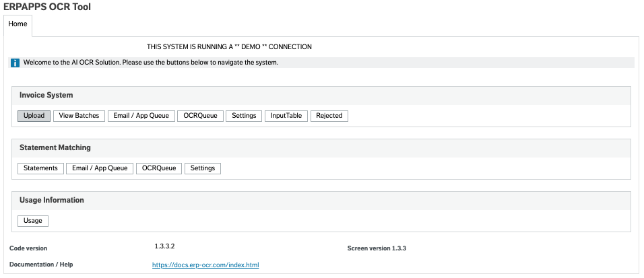Click the blue info icon beside Welcome message
Image resolution: width=644 pixels, height=278 pixels.
pos(15,63)
